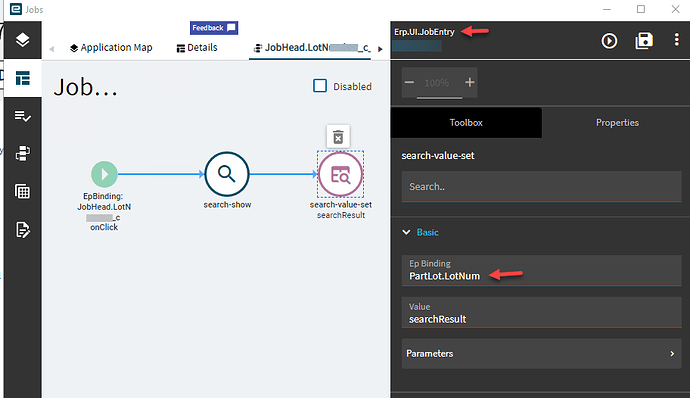Open the three-dot overflow menu
690x398 pixels.
click(x=676, y=40)
